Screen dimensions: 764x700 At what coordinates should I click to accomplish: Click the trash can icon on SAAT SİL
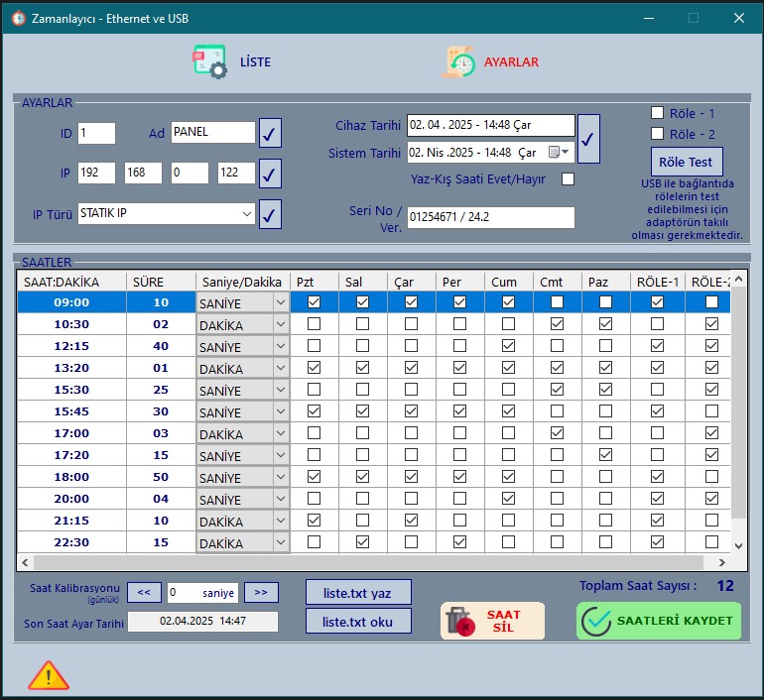point(459,621)
